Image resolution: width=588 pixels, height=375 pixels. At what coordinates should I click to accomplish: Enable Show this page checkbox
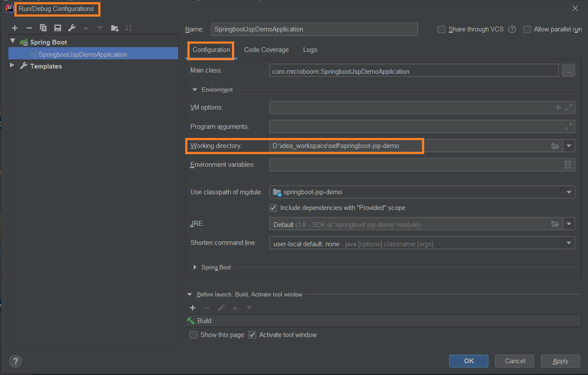click(193, 335)
